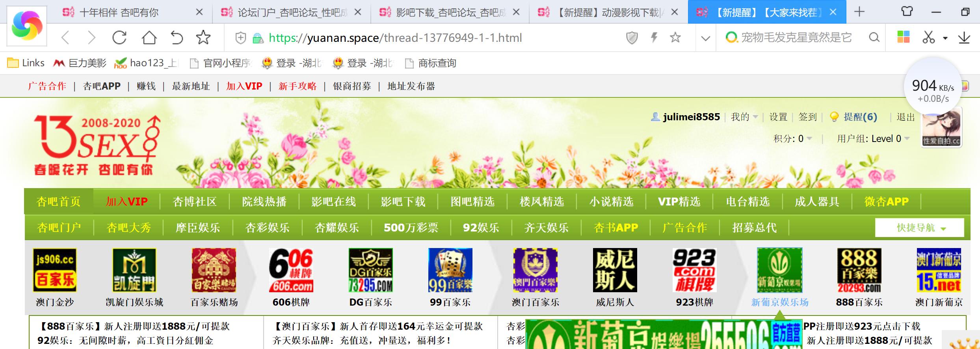Click 退出 logout link
The height and width of the screenshot is (349, 980).
(906, 117)
